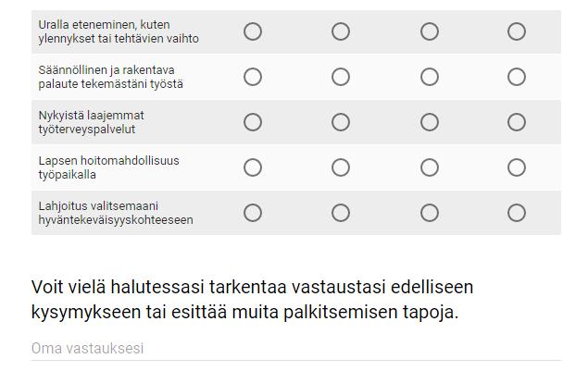Choose first option for Säännöllinen ja rakentava palaute
Image resolution: width=588 pixels, height=371 pixels.
[x=253, y=77]
